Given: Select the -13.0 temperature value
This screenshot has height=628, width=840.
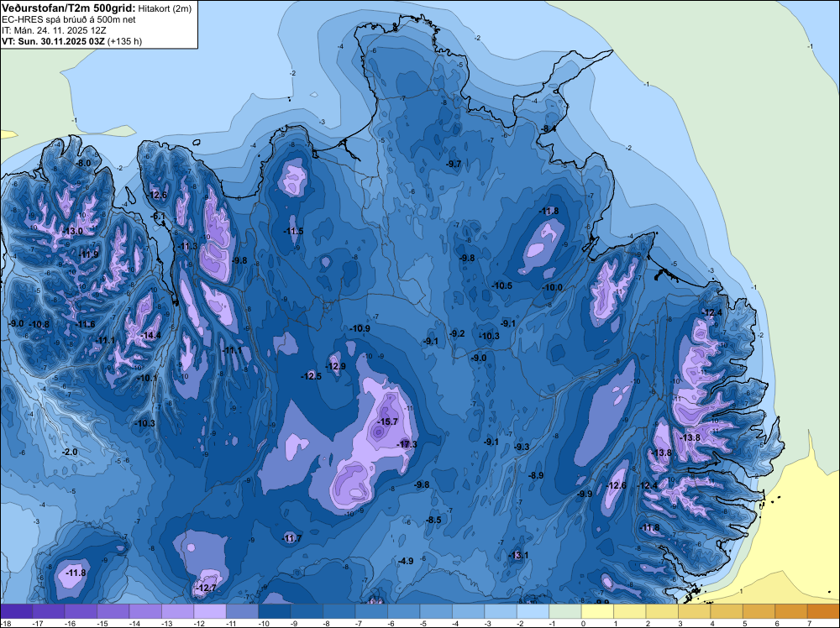Looking at the screenshot, I should 73,231.
